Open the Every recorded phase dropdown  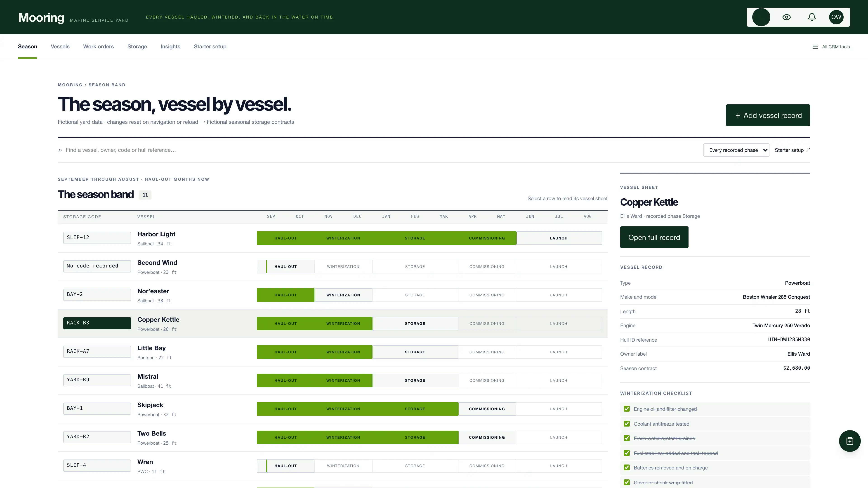tap(736, 150)
